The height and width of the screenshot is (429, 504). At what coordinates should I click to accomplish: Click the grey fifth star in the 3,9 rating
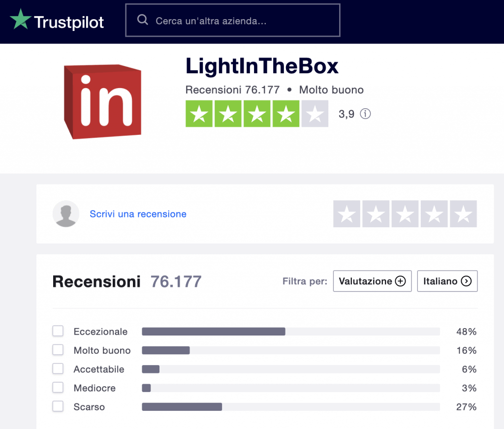pos(315,114)
